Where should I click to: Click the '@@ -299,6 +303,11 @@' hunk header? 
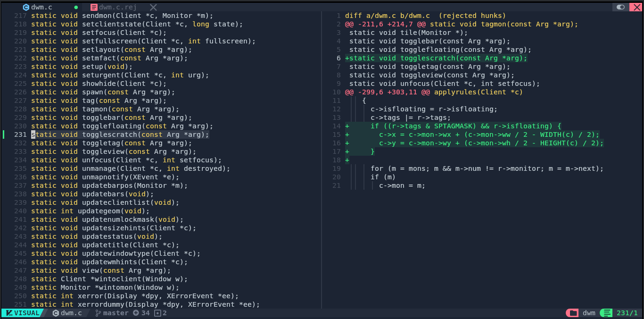click(434, 92)
